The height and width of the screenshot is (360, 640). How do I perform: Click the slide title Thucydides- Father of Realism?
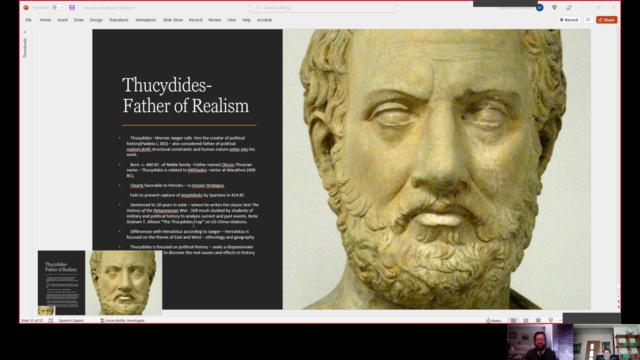pyautogui.click(x=186, y=95)
